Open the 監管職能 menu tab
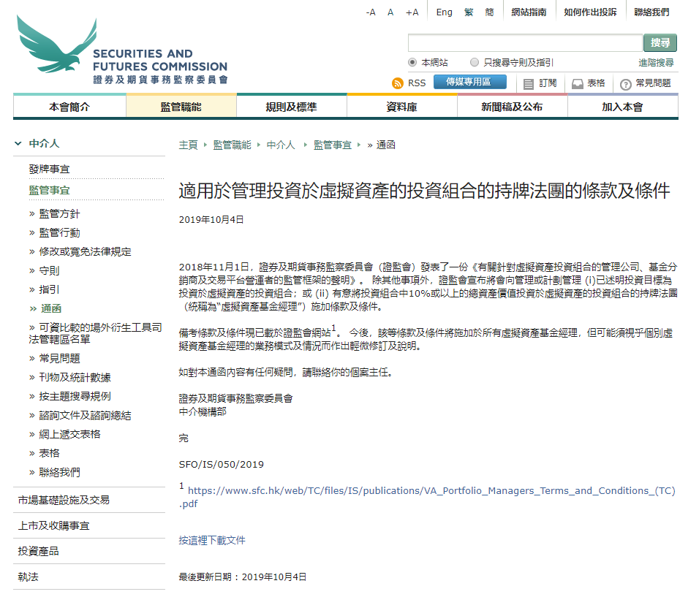This screenshot has height=616, width=699. click(181, 107)
